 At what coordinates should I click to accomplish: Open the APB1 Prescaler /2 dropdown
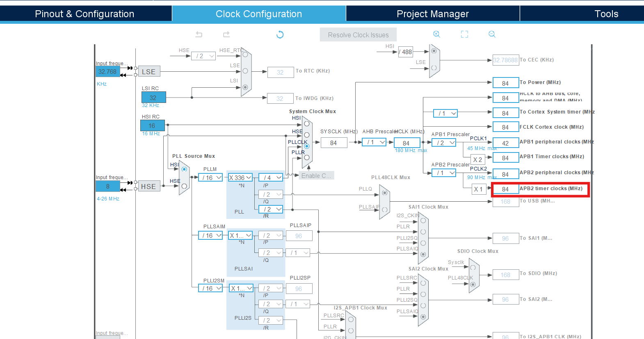[x=444, y=143]
